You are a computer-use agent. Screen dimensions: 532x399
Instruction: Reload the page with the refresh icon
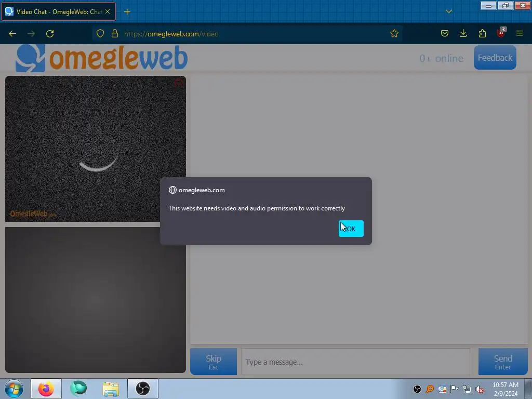(x=50, y=34)
